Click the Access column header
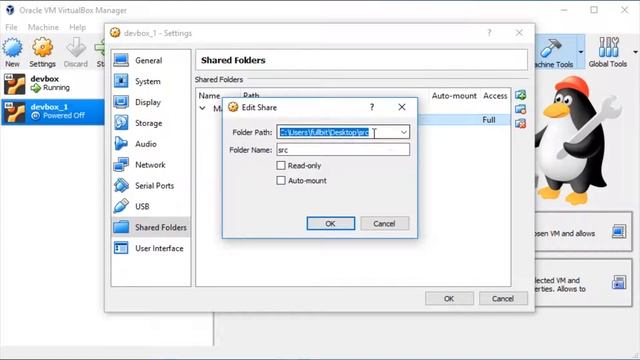 (495, 96)
